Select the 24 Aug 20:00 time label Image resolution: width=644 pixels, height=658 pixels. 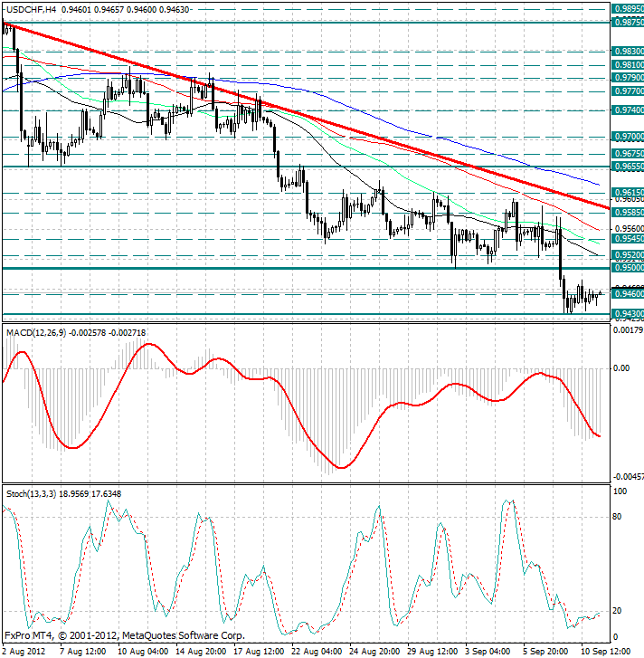(x=374, y=652)
